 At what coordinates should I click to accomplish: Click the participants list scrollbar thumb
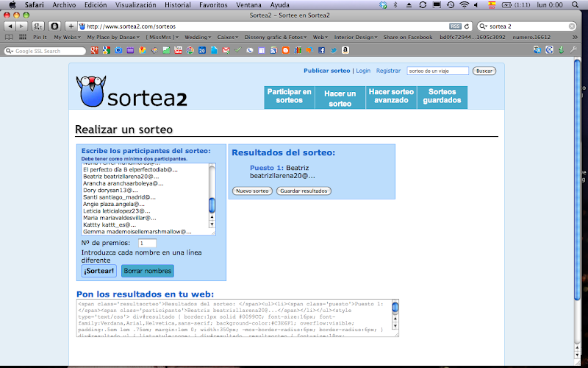point(212,205)
